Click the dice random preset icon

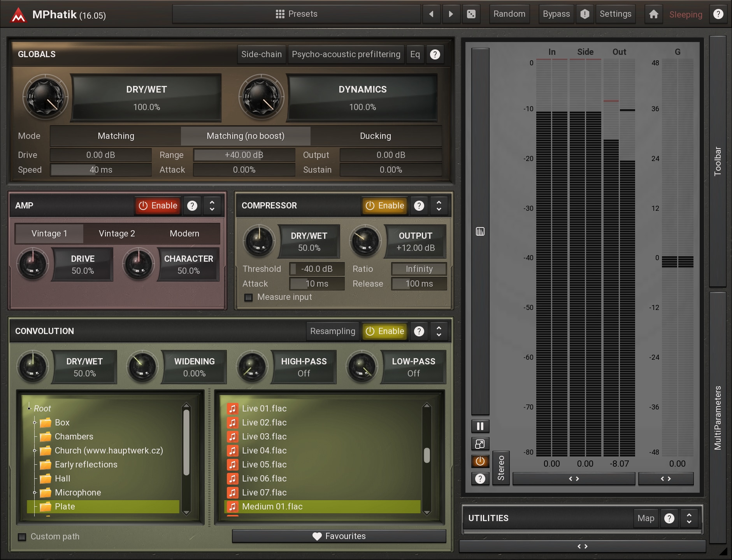coord(471,14)
